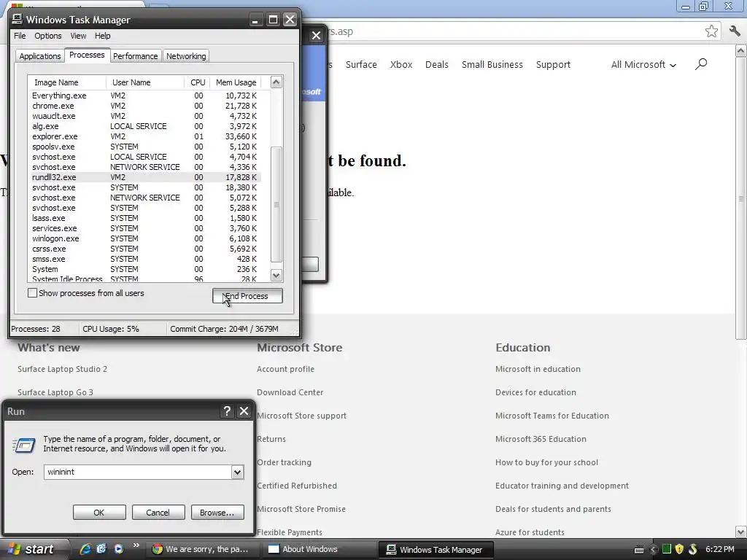The height and width of the screenshot is (560, 747).
Task: Select the chrome.exe process row
Action: [x=145, y=106]
